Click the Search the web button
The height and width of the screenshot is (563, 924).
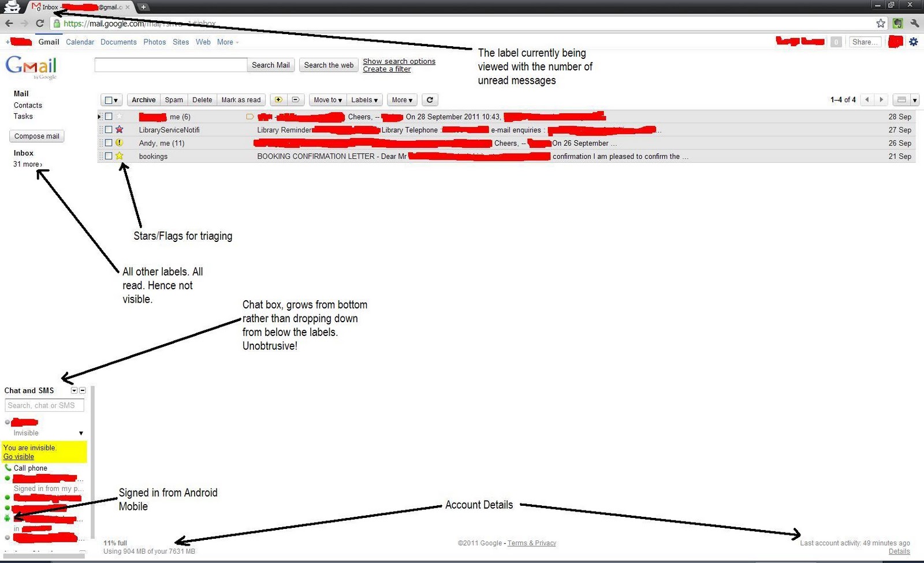pos(329,65)
